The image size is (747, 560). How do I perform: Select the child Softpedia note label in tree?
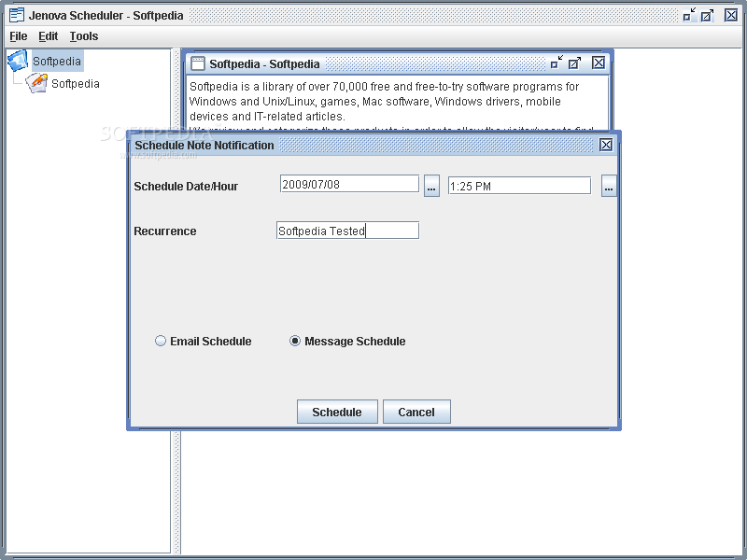point(76,84)
